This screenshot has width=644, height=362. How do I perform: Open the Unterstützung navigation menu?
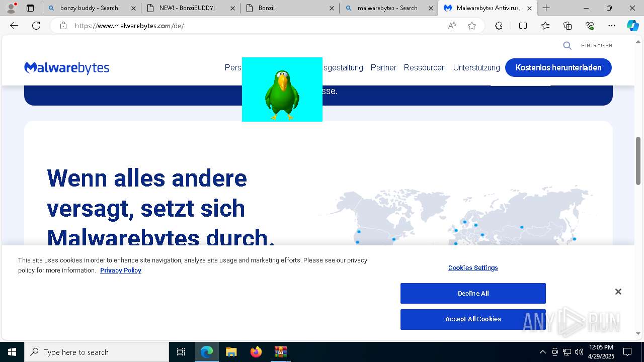click(476, 67)
